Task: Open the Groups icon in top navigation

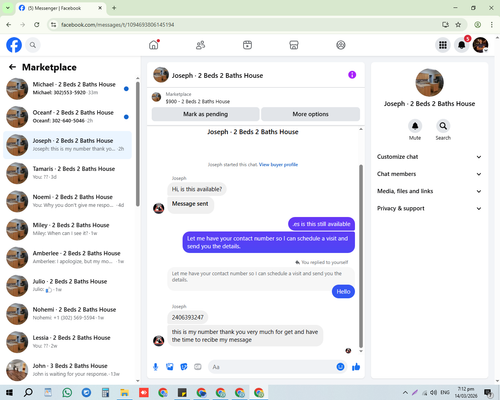Action: coord(341,45)
